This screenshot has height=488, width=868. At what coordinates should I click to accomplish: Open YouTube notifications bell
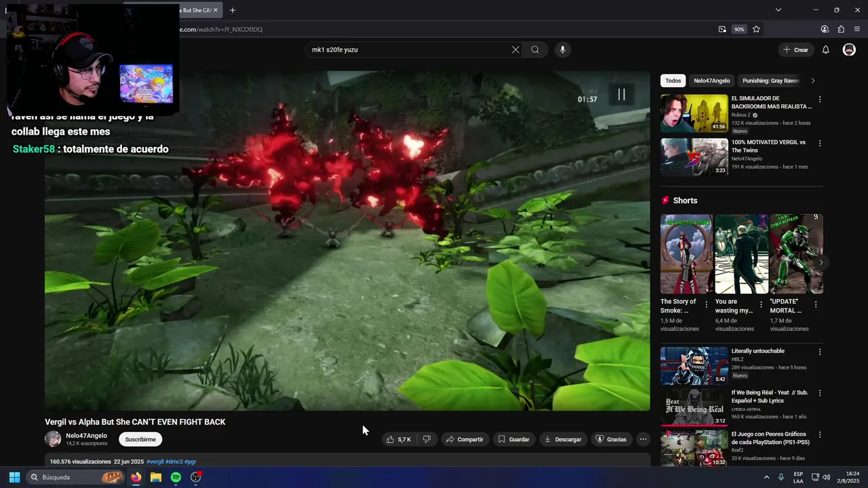pos(825,49)
